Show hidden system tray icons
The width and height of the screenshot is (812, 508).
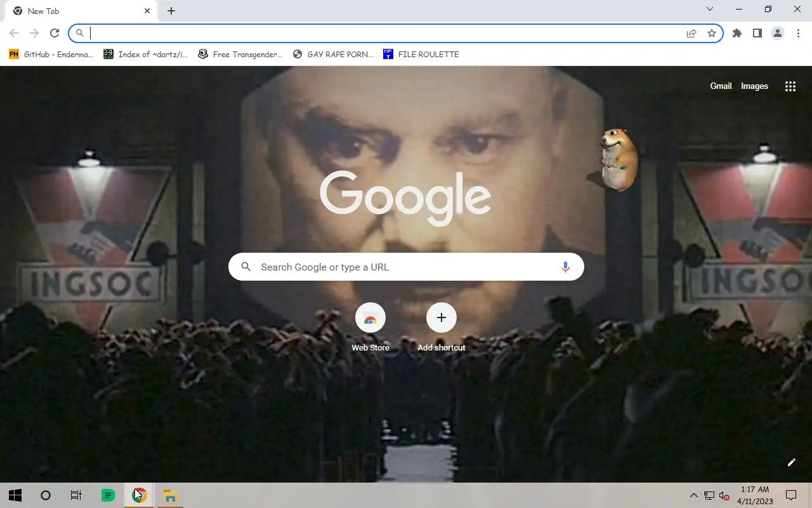pyautogui.click(x=693, y=495)
